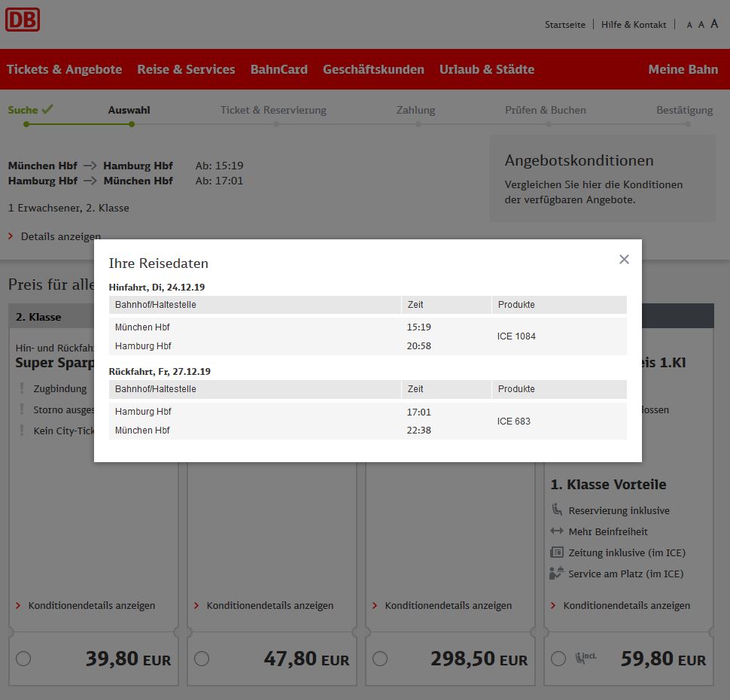Click Ticket & Reservierung step
This screenshot has height=700, width=730.
[x=273, y=110]
